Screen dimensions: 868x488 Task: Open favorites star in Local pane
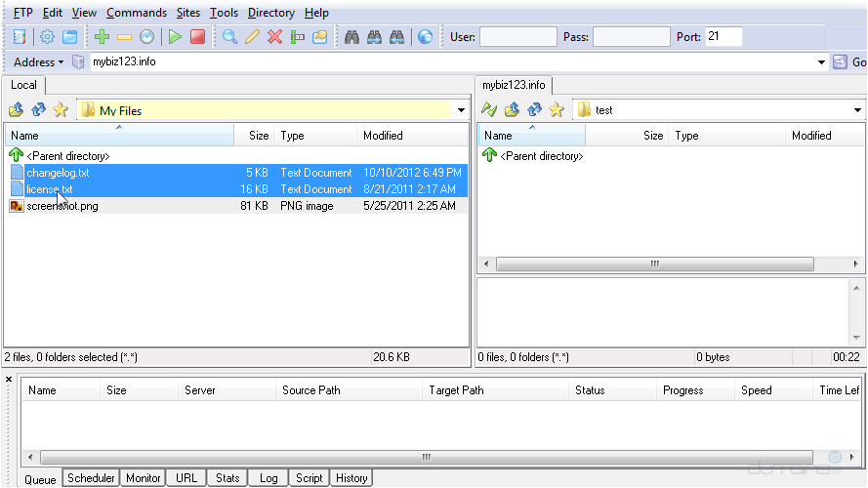pyautogui.click(x=61, y=109)
